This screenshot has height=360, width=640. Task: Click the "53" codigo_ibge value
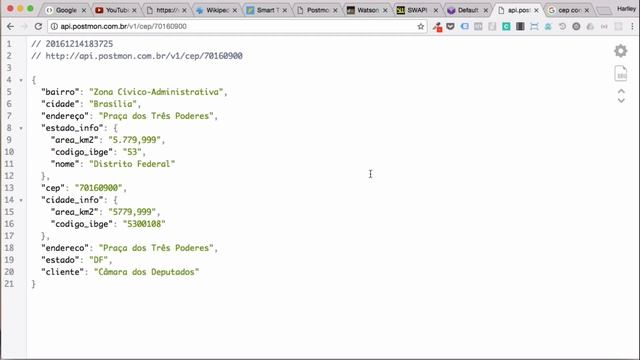coord(132,152)
